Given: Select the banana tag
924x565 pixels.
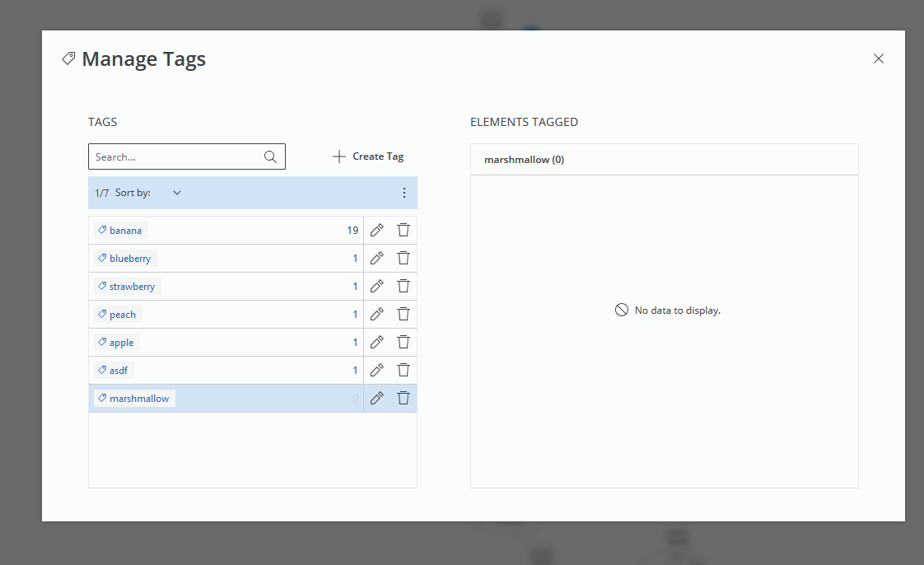Looking at the screenshot, I should tap(125, 231).
